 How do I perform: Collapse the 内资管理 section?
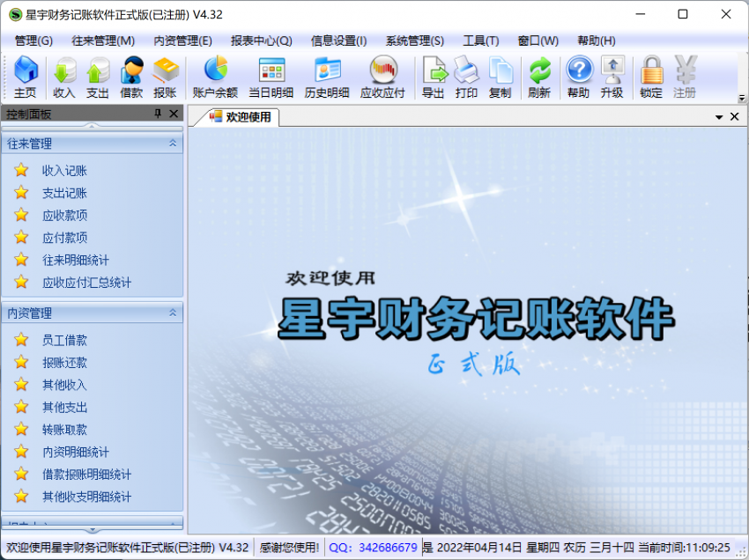tap(173, 313)
